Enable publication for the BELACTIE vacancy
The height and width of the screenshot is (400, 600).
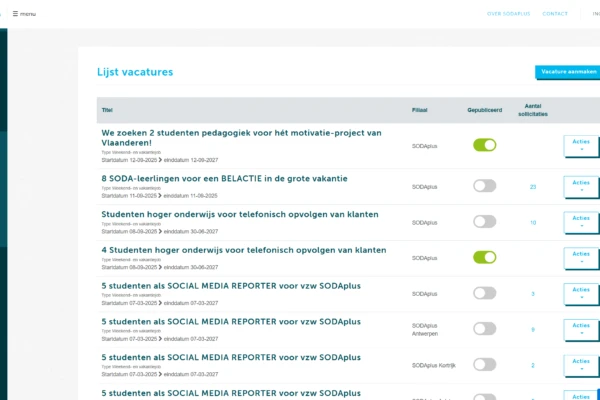[484, 186]
